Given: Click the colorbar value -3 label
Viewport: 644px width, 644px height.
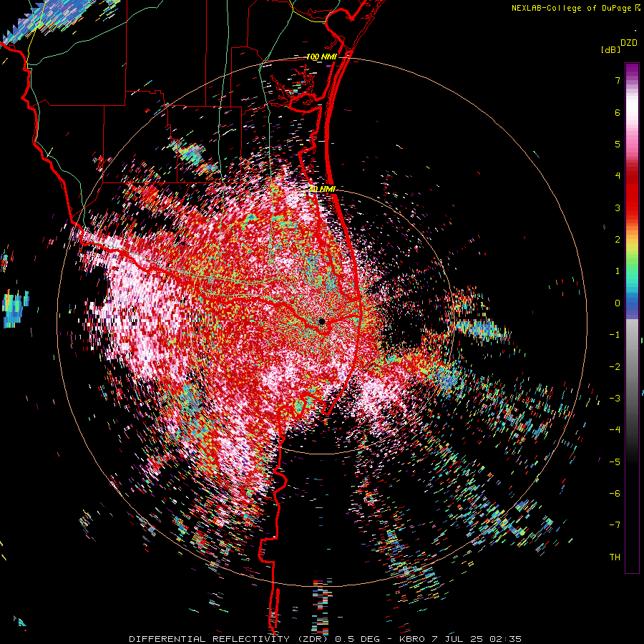Looking at the screenshot, I should [615, 399].
